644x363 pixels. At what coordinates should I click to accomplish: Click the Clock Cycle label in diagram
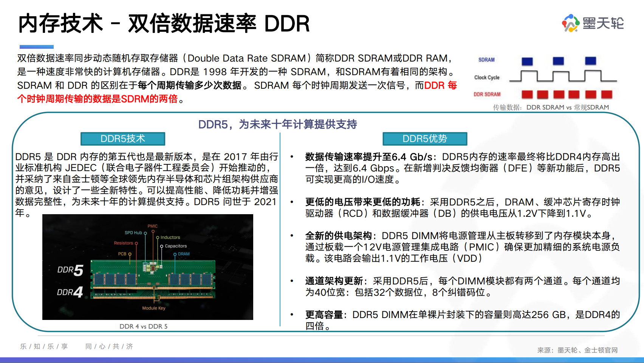(x=487, y=77)
